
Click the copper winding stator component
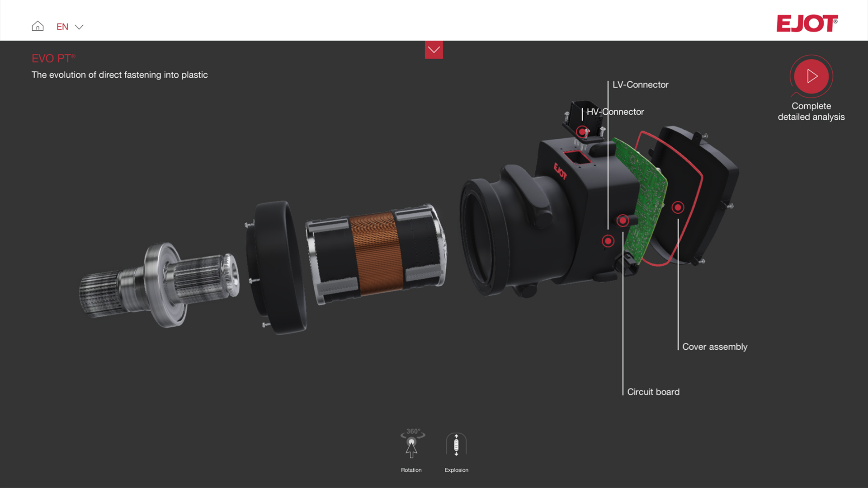tap(376, 254)
